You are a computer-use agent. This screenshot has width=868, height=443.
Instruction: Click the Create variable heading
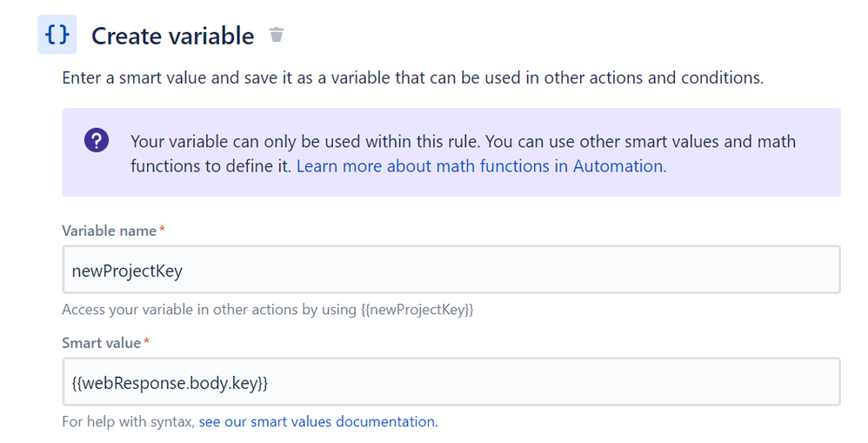pyautogui.click(x=172, y=36)
